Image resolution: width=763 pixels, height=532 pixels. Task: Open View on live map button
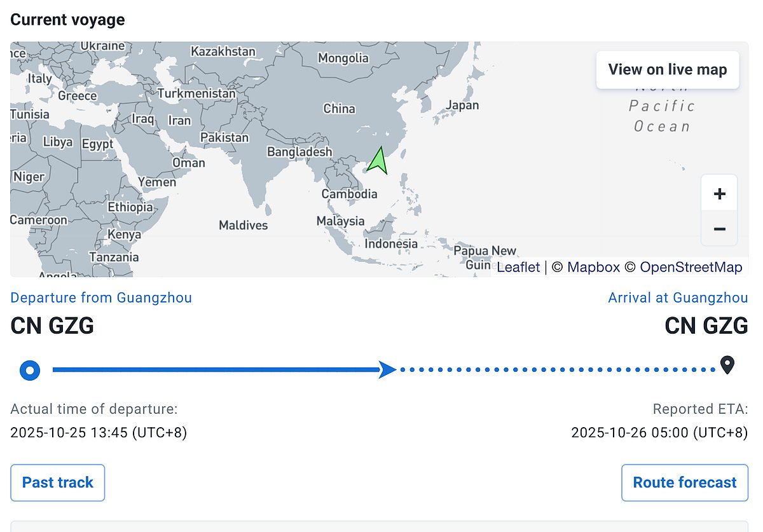pyautogui.click(x=667, y=70)
